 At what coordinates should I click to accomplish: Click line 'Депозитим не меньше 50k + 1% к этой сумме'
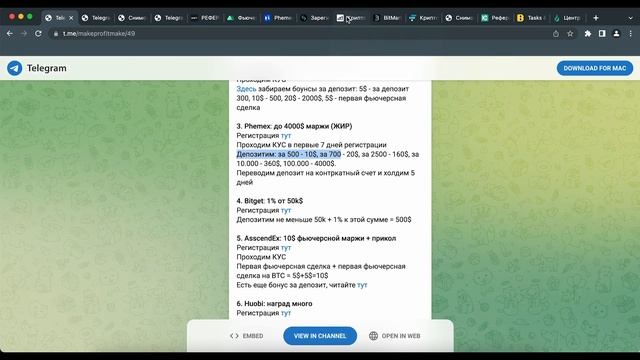point(324,220)
